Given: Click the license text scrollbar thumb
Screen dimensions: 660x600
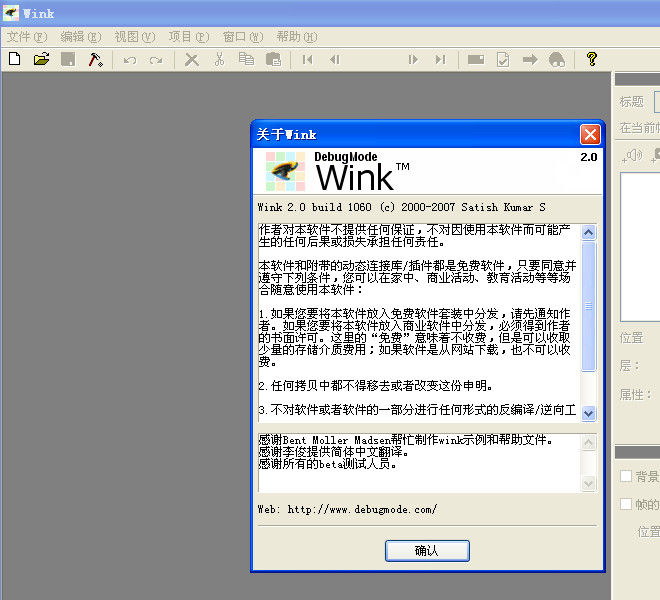Looking at the screenshot, I should 588,306.
